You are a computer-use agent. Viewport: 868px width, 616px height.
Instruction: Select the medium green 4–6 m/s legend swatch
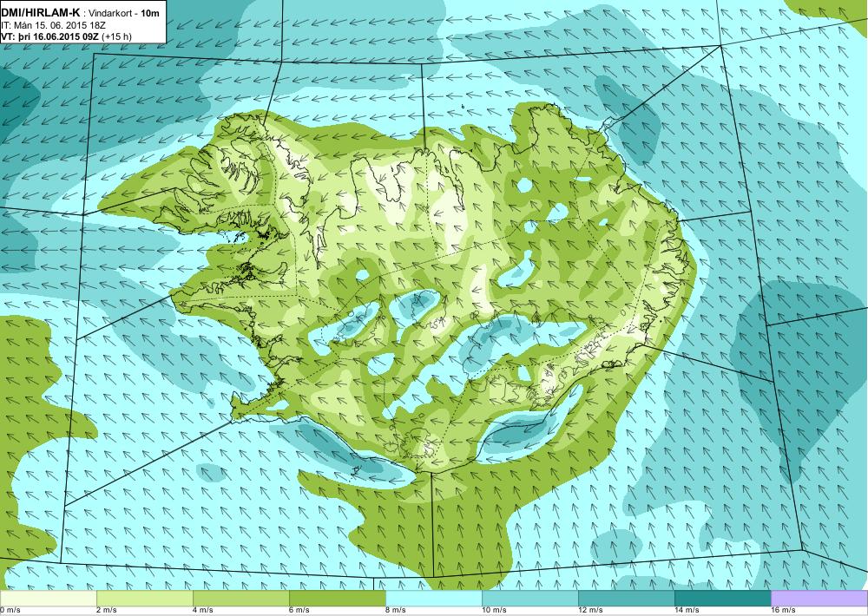tap(240, 599)
